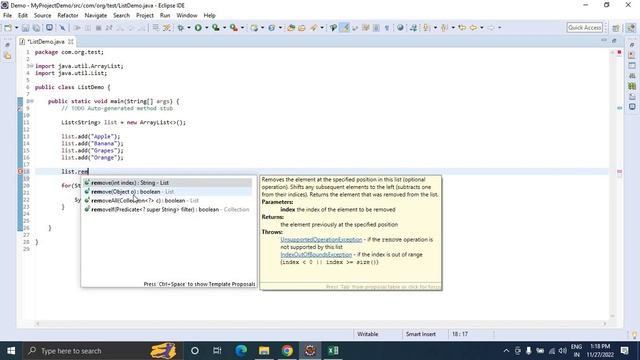Open the Source menu
Viewport: 640px width, 360px height.
pyautogui.click(x=42, y=16)
